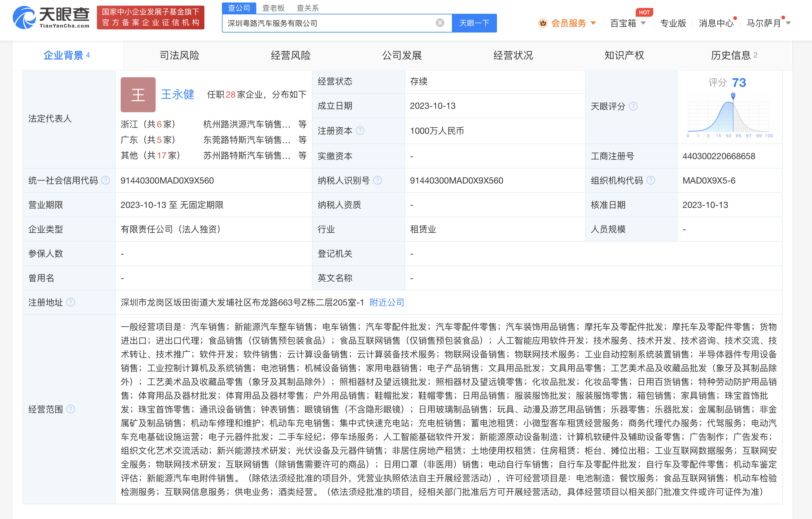The height and width of the screenshot is (519, 812).
Task: Click the HOT badge above 百宝箱
Action: 644,12
